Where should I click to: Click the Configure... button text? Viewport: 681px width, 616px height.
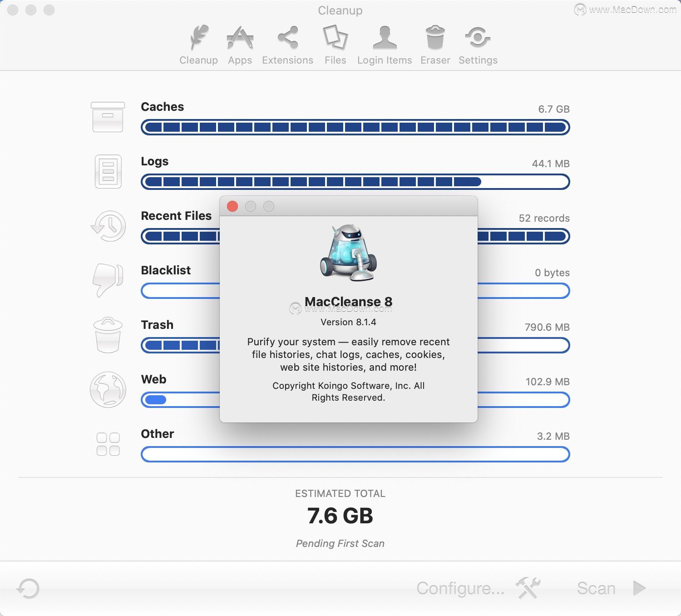(460, 588)
